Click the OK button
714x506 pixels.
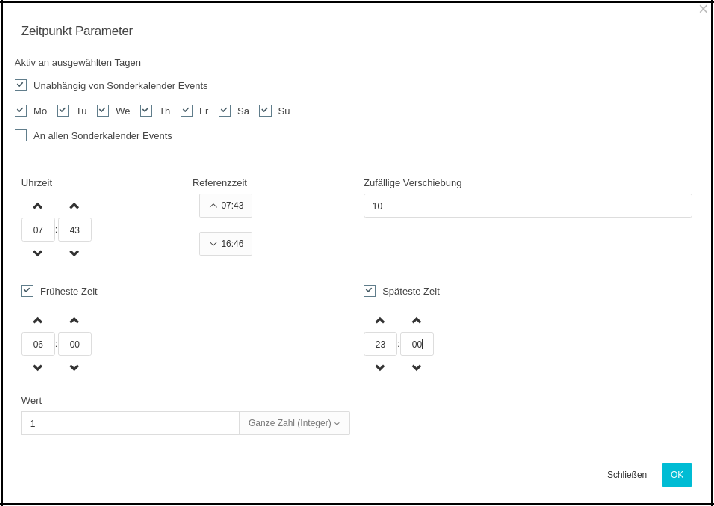(x=676, y=475)
